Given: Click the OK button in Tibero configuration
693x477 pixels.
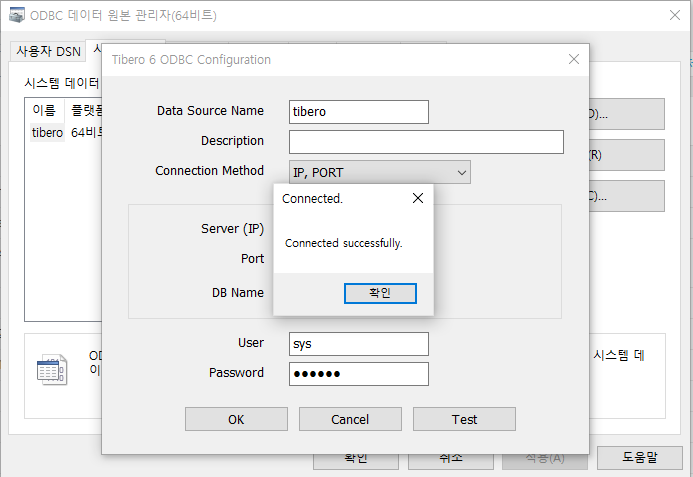Looking at the screenshot, I should (x=236, y=419).
